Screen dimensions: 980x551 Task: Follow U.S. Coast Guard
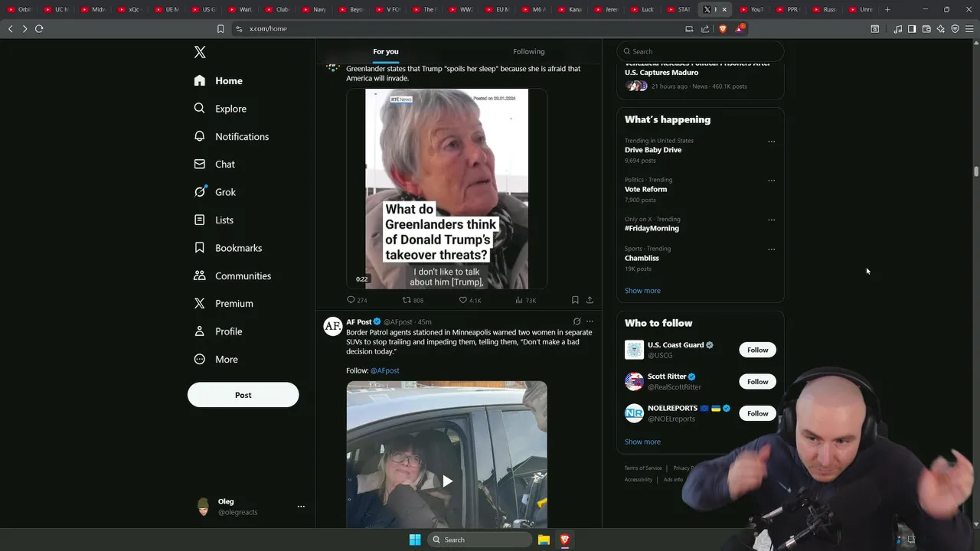(757, 350)
